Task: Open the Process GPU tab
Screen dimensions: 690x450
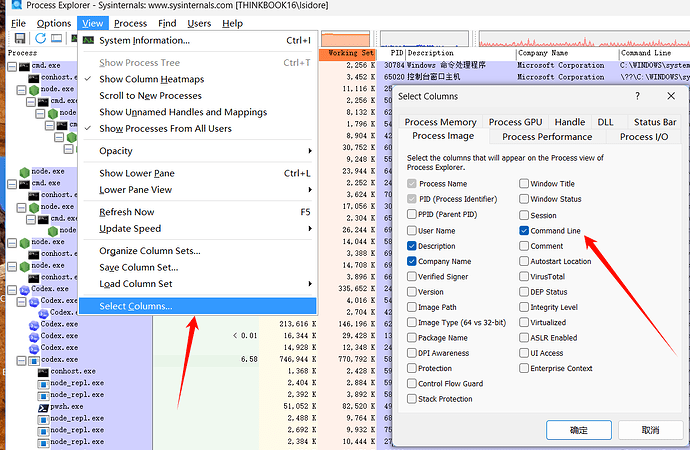Action: coord(515,122)
